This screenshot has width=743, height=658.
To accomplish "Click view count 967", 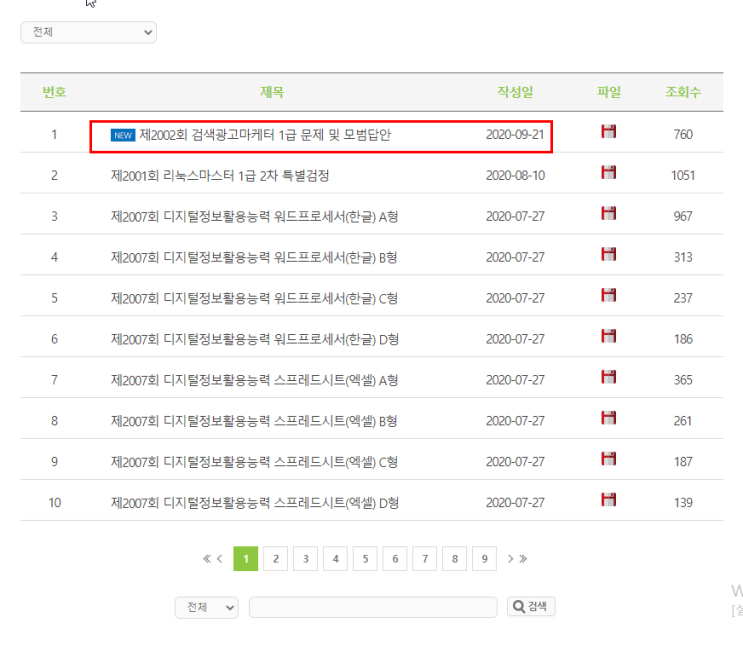I will tap(683, 216).
